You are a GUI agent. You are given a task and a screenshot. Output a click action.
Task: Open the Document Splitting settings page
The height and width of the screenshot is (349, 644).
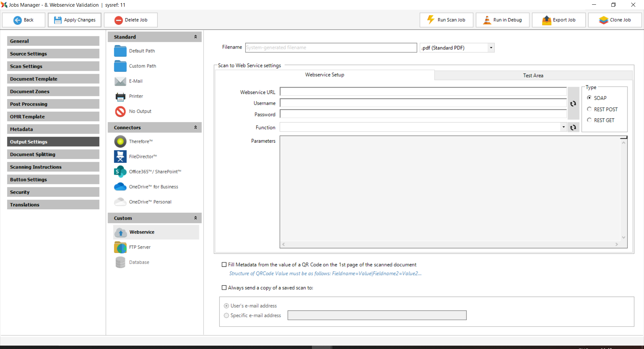53,154
